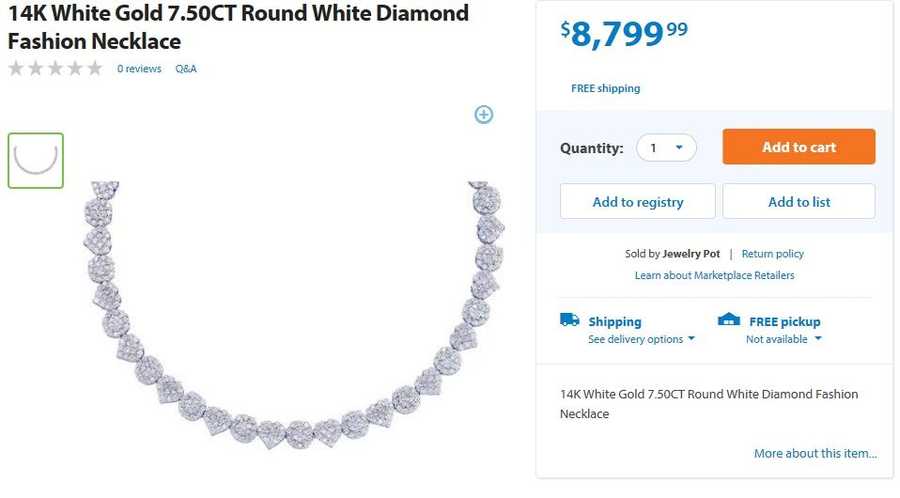This screenshot has width=900, height=498.
Task: Click the FREE shipping label
Action: tap(606, 88)
